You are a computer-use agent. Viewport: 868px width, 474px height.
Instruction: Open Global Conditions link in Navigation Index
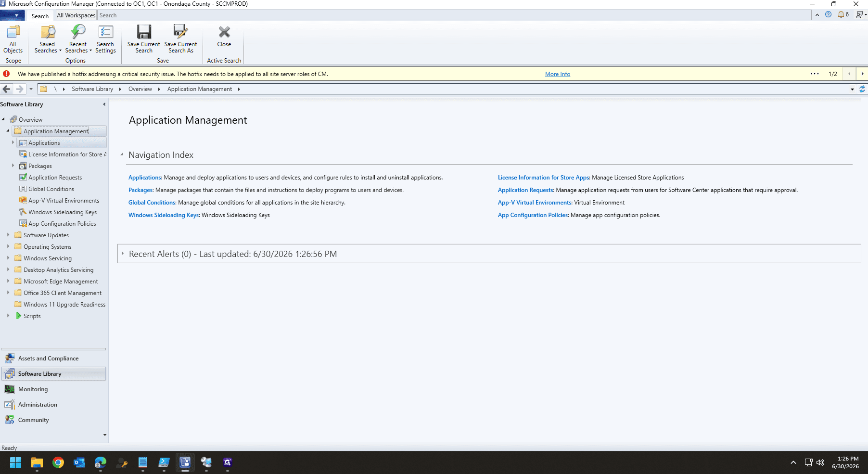tap(152, 203)
